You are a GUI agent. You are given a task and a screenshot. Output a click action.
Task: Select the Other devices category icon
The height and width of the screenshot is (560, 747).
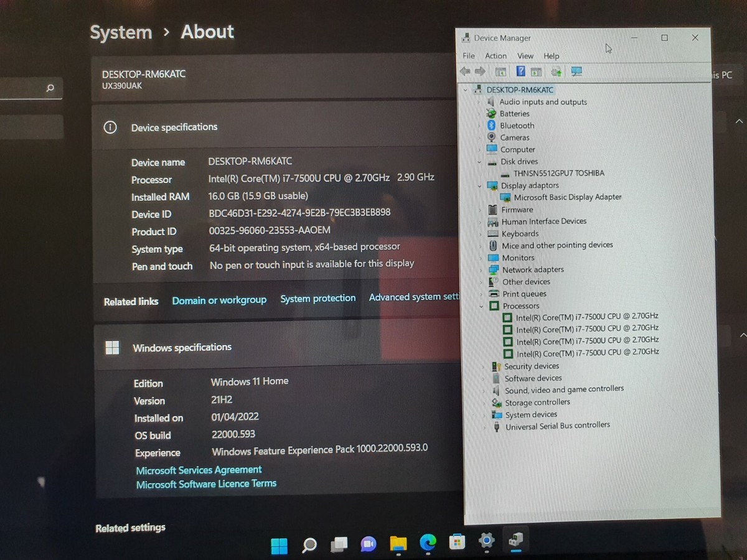[494, 281]
